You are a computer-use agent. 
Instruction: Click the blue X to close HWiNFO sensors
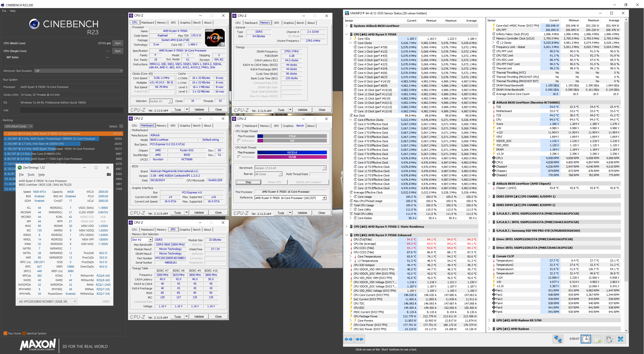click(x=621, y=339)
